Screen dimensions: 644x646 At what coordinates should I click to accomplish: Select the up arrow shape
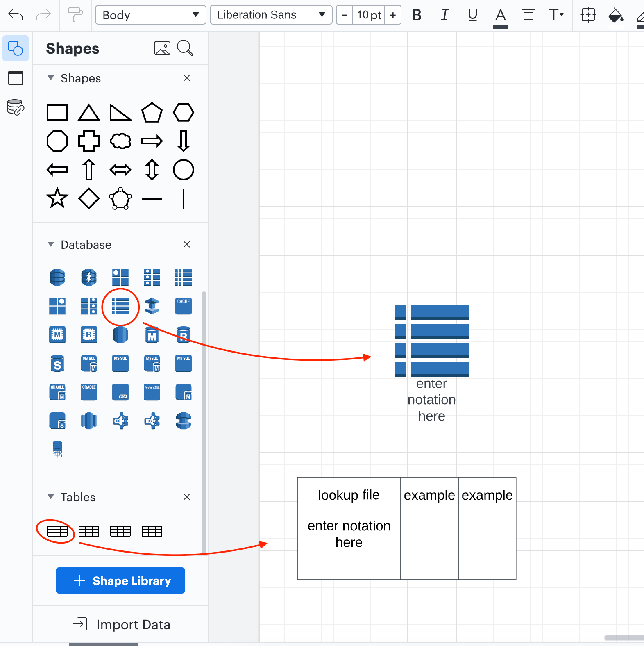tap(89, 170)
